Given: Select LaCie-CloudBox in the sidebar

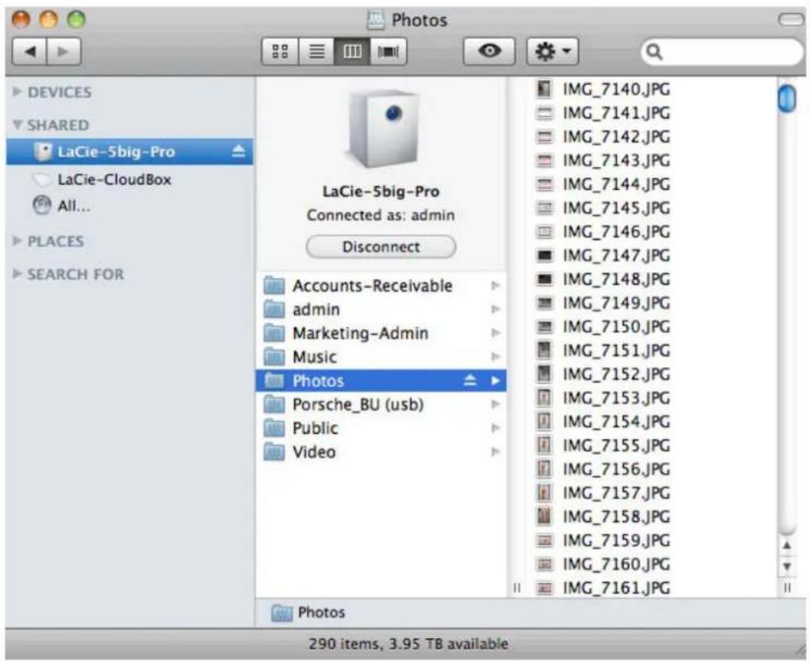Looking at the screenshot, I should click(114, 179).
